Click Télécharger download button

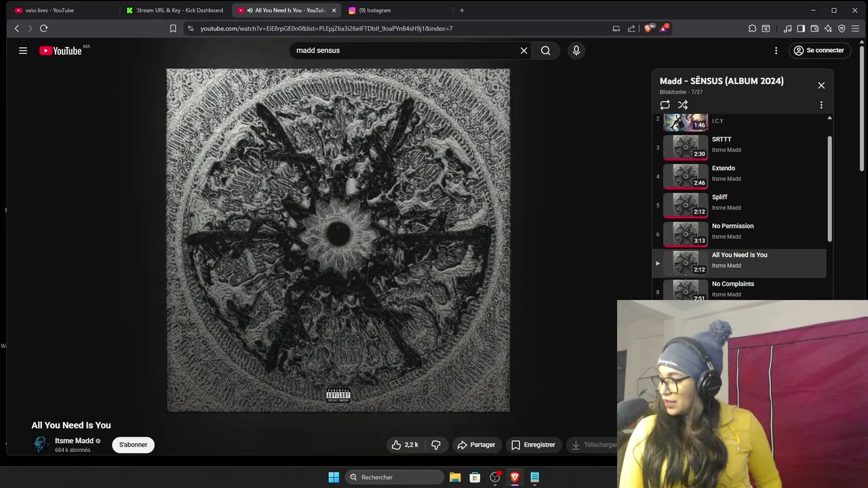[593, 445]
